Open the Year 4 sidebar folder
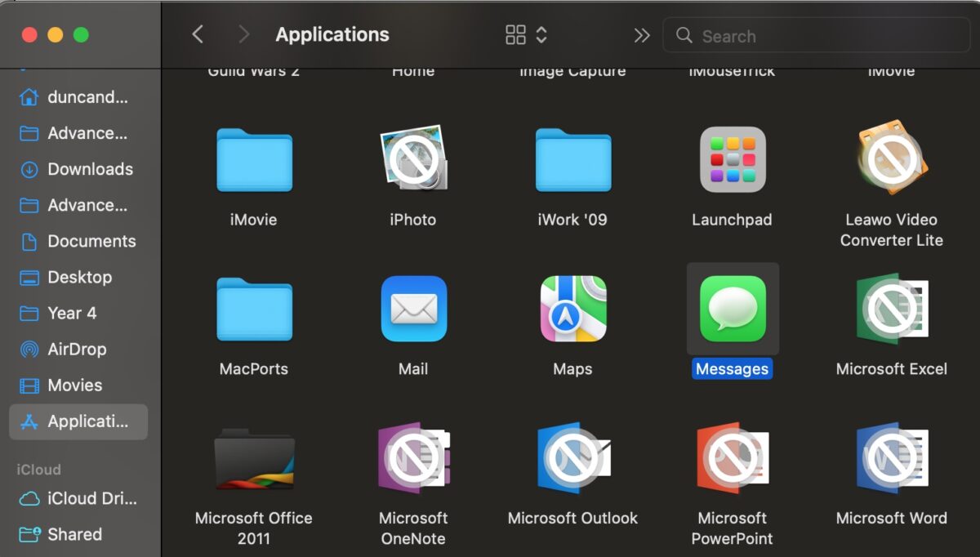 78,313
